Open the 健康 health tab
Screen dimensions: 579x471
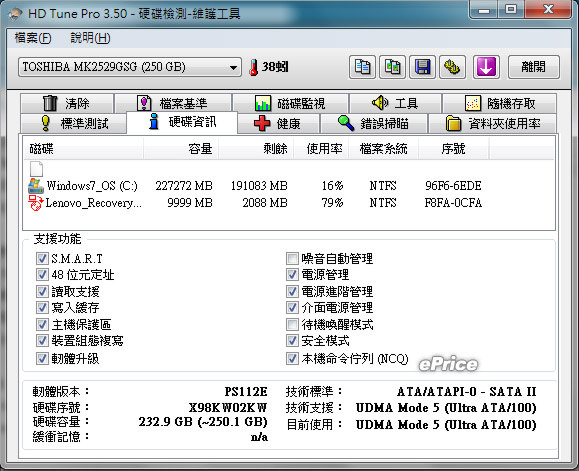point(278,123)
